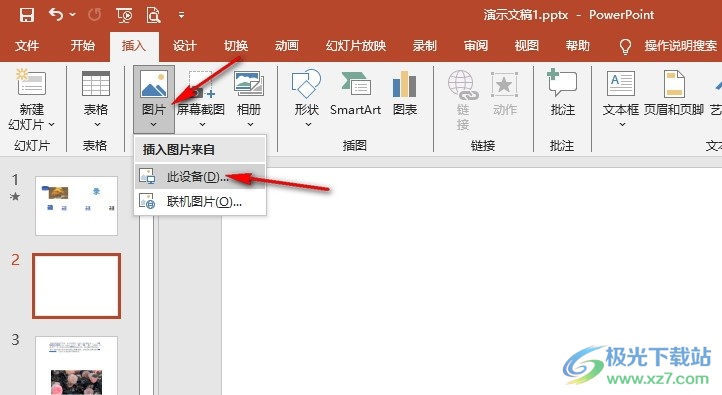Viewport: 722px width, 395px height.
Task: Open the 文件 tab
Action: pyautogui.click(x=27, y=46)
